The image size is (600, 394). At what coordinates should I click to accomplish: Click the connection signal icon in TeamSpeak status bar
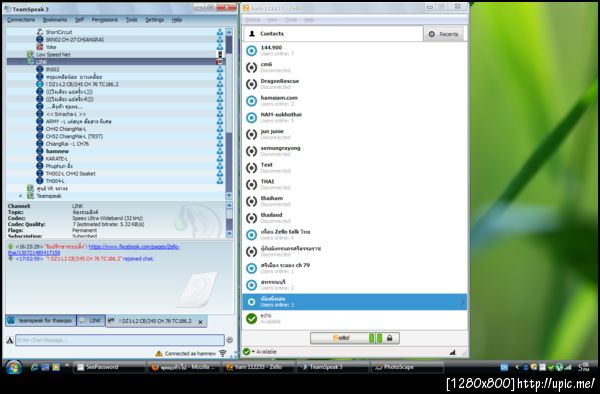223,353
